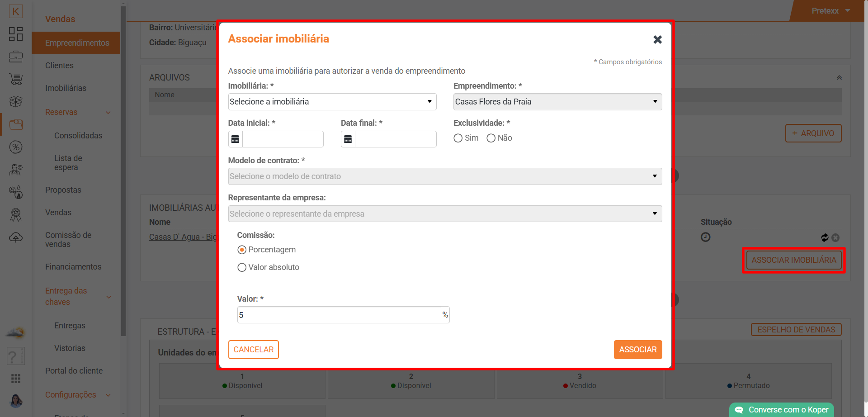Open Clientes in the Vendas menu
This screenshot has width=868, height=417.
coord(59,66)
